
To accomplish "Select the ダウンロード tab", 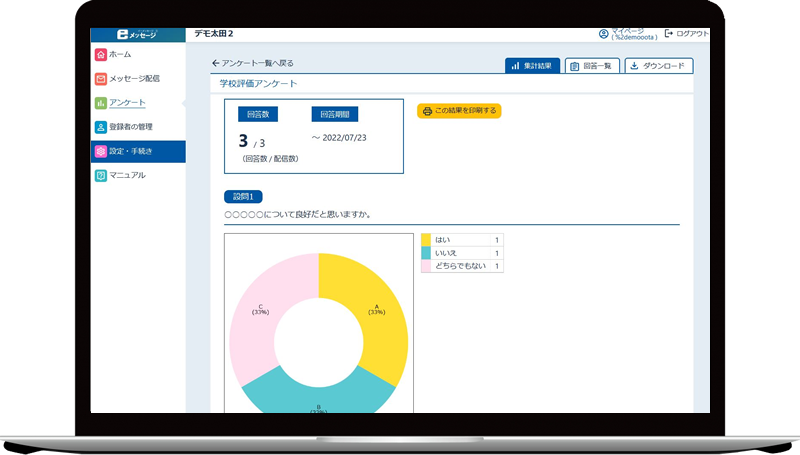I will pos(658,66).
